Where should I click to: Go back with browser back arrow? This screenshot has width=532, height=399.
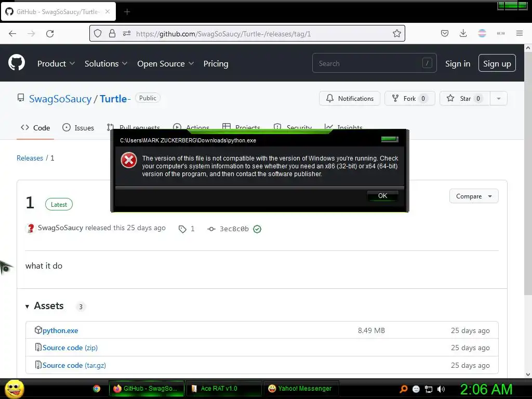(x=12, y=34)
